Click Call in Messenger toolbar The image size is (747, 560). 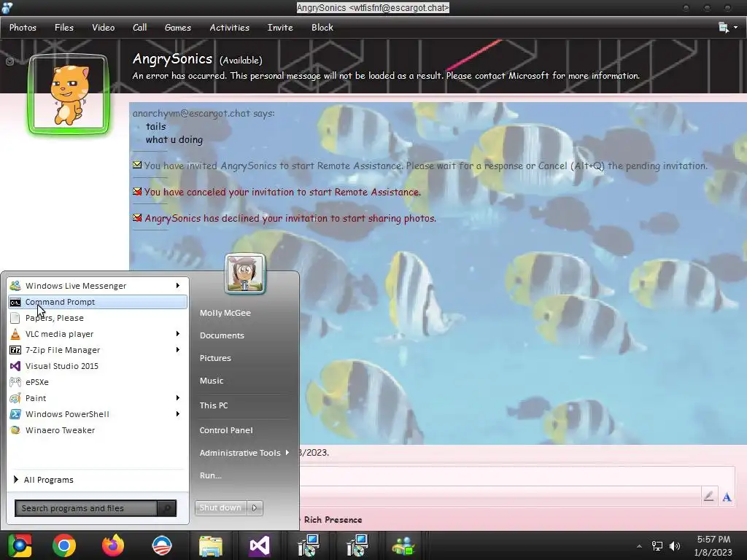tap(139, 28)
